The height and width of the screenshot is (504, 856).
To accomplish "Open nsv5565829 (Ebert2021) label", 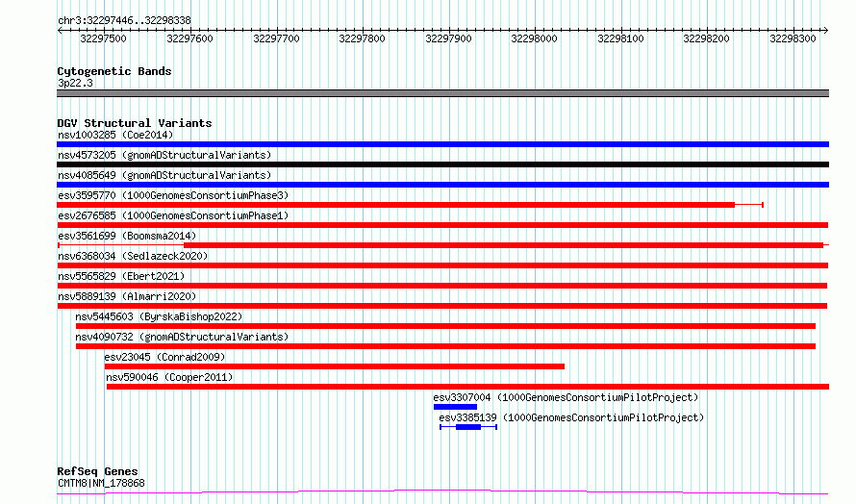I will pyautogui.click(x=121, y=276).
